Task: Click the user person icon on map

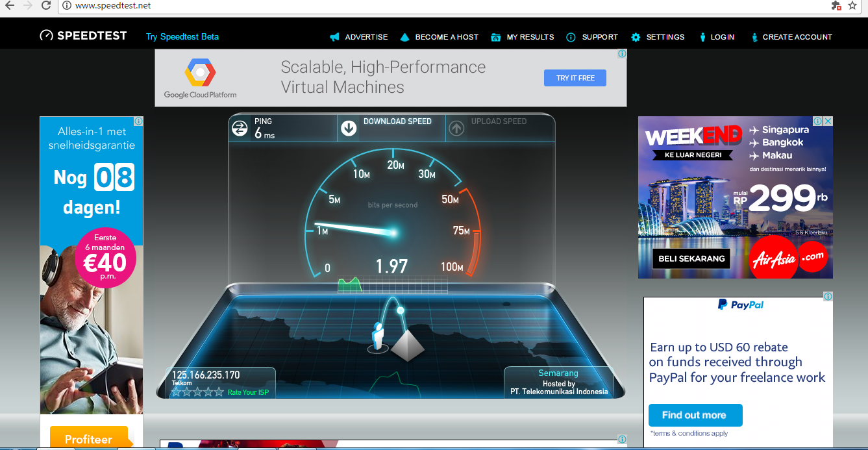Action: tap(378, 336)
